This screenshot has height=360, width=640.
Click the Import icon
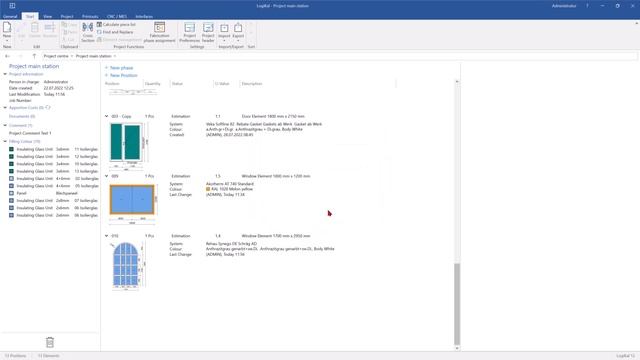(224, 28)
